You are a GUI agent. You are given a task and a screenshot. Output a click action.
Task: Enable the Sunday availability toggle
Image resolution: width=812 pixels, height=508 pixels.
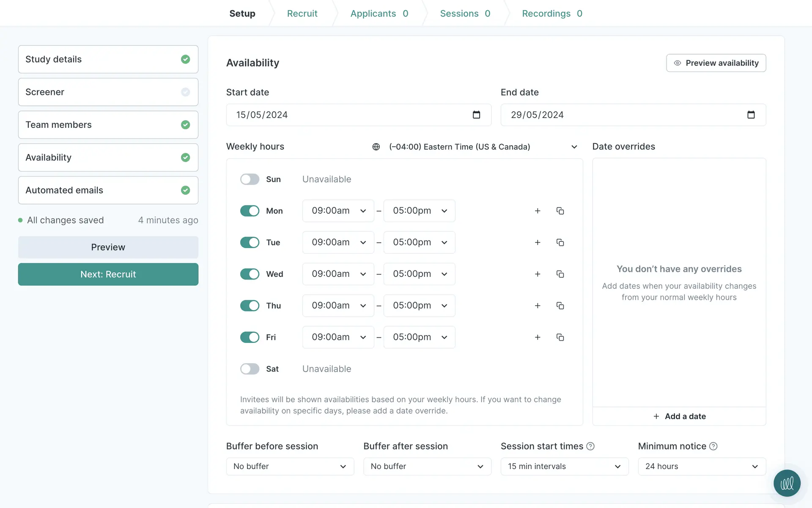(x=250, y=179)
